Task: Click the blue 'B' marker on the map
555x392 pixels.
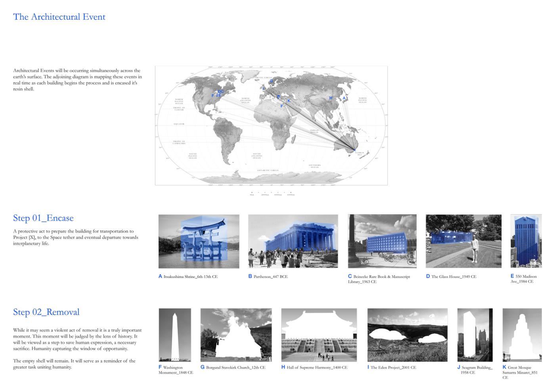Action: [x=279, y=97]
